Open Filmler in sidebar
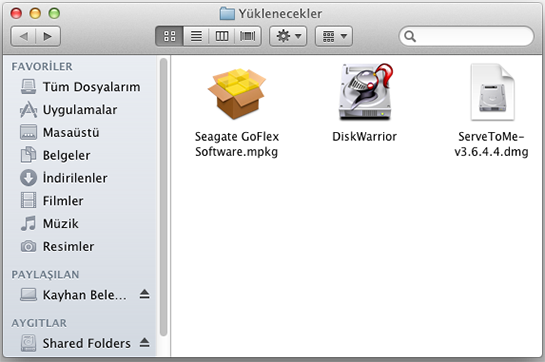The width and height of the screenshot is (545, 362). pos(81,201)
